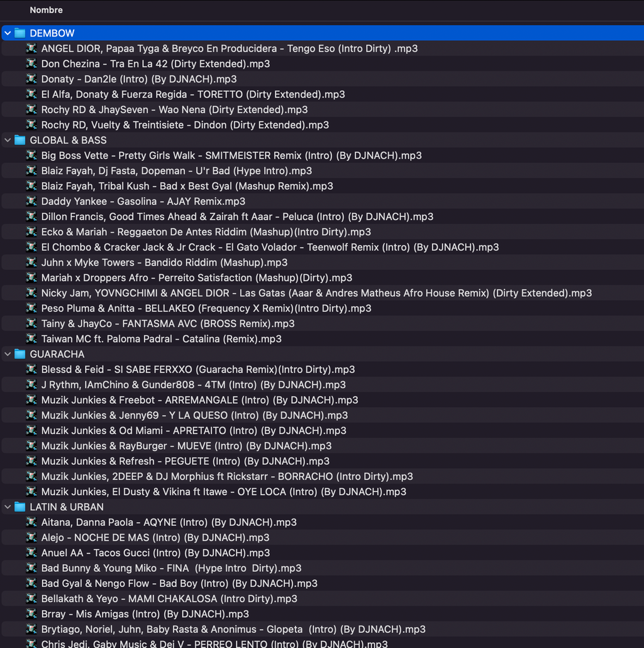Select the GLOBAL & BASS folder name
Image resolution: width=644 pixels, height=648 pixels.
tap(68, 140)
